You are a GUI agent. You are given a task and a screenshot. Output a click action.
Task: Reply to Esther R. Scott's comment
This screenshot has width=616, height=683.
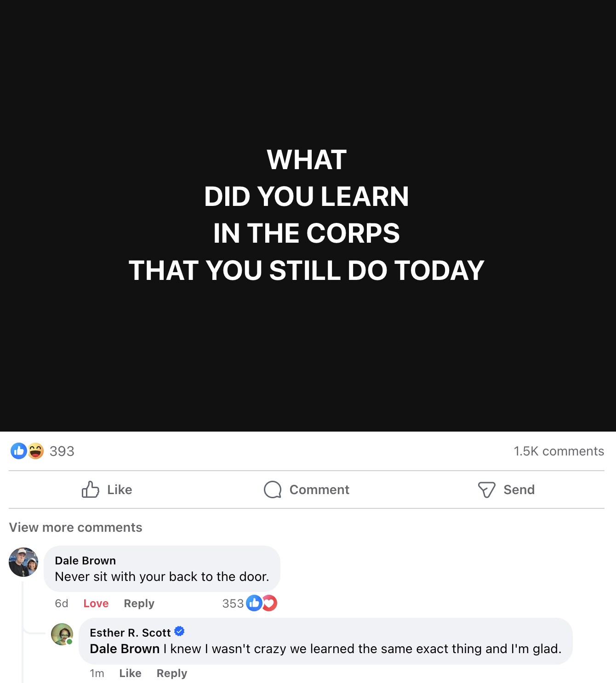click(x=172, y=673)
